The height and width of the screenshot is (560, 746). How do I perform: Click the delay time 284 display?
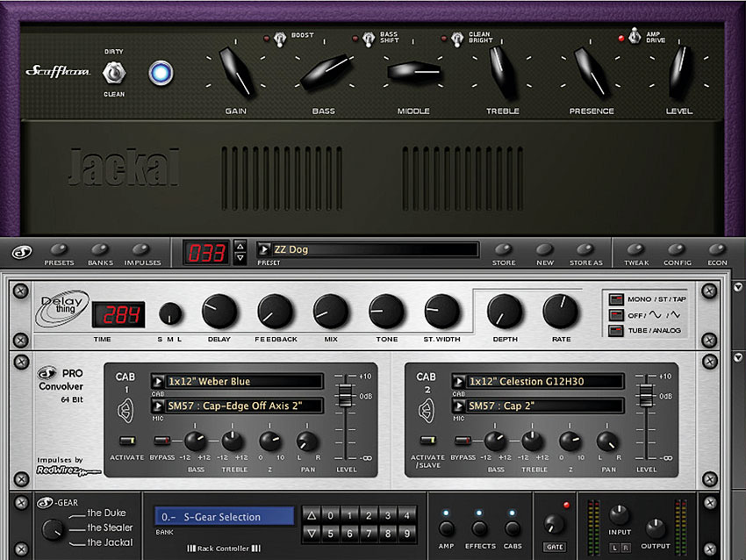point(118,314)
